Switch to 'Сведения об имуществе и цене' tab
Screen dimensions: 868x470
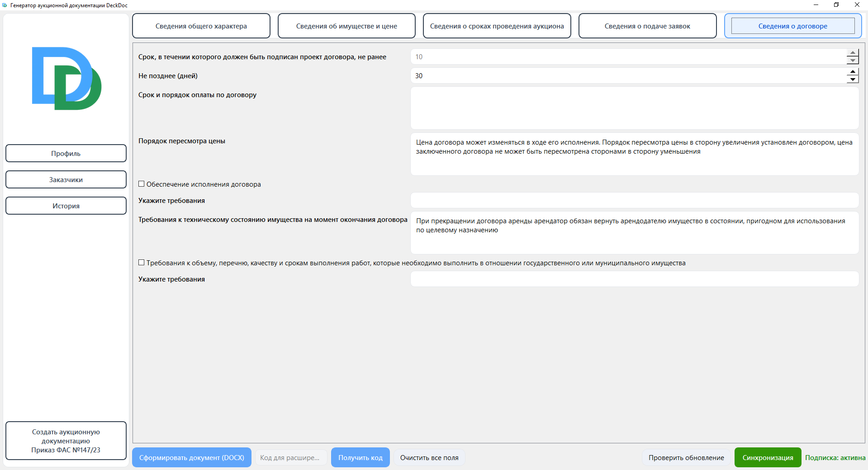point(346,26)
